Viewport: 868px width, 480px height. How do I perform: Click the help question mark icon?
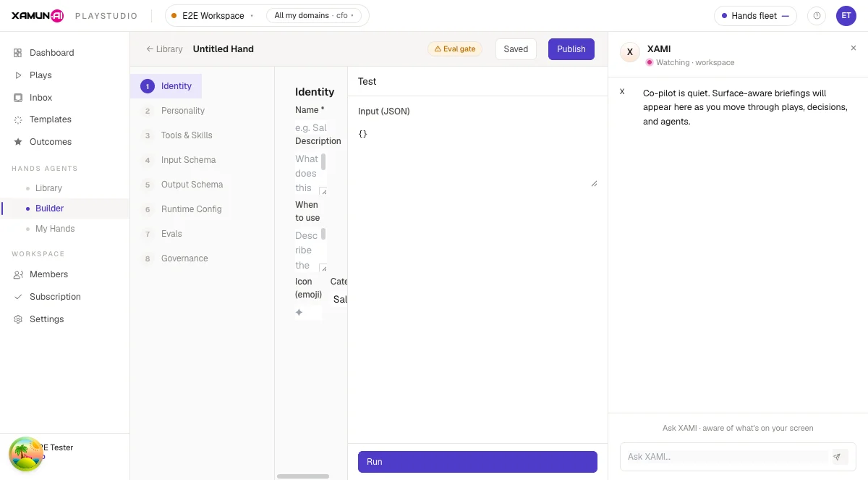coord(817,16)
